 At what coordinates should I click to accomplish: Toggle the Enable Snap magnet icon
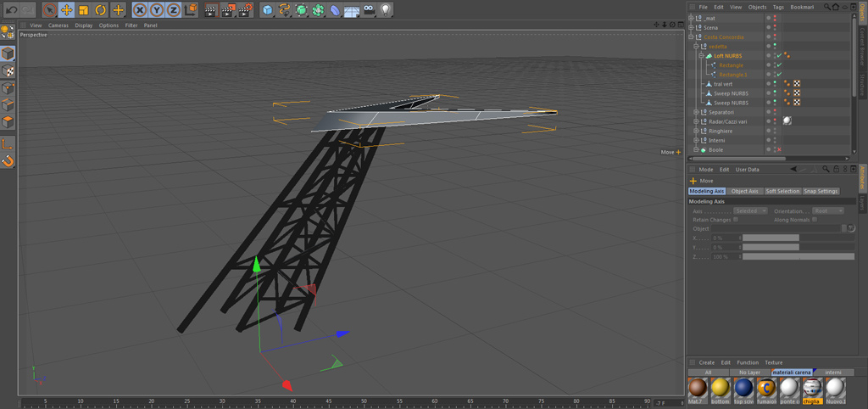pyautogui.click(x=8, y=161)
